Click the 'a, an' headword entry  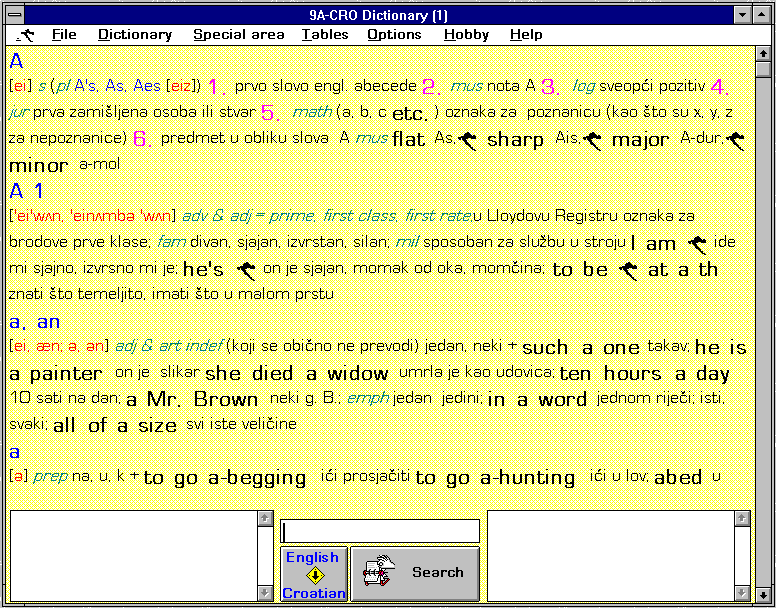coord(35,322)
